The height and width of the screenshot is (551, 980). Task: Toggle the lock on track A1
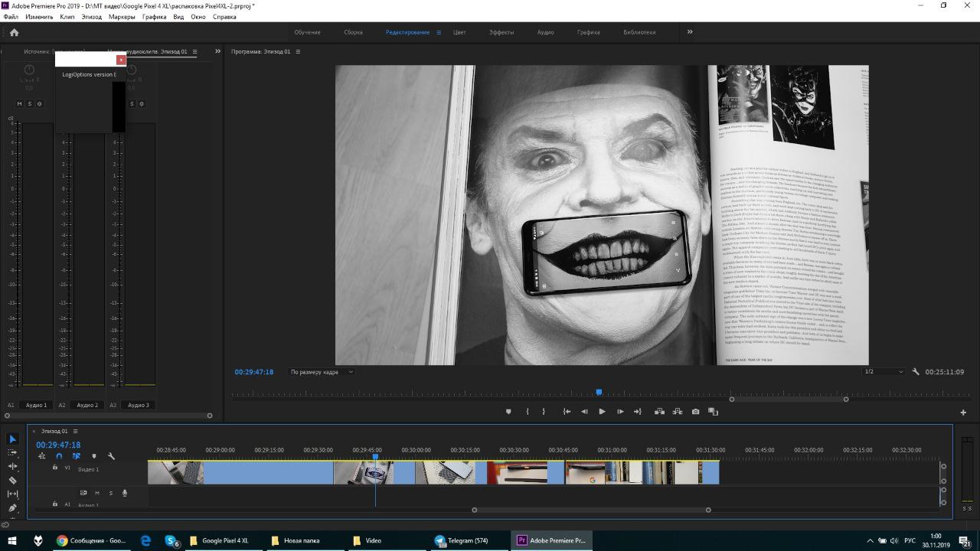[55, 504]
